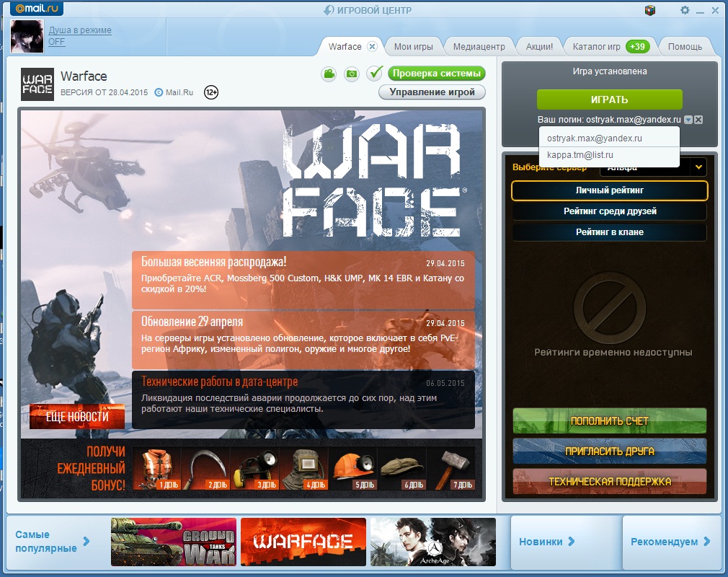The width and height of the screenshot is (728, 577).
Task: Click arrow next to Самые популярные
Action: 86,541
